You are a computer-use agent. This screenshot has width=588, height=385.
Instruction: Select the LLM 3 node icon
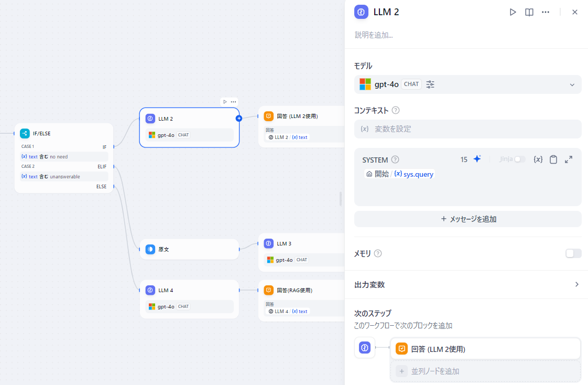tap(268, 243)
